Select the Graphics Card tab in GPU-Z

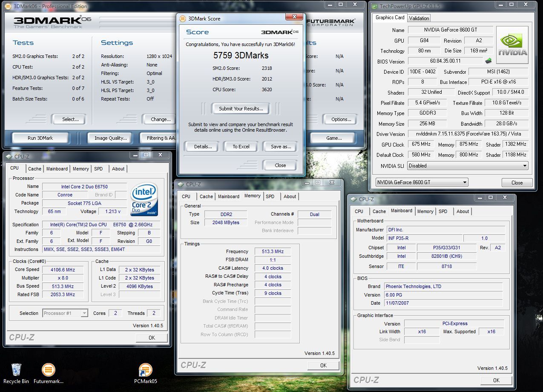pyautogui.click(x=390, y=17)
